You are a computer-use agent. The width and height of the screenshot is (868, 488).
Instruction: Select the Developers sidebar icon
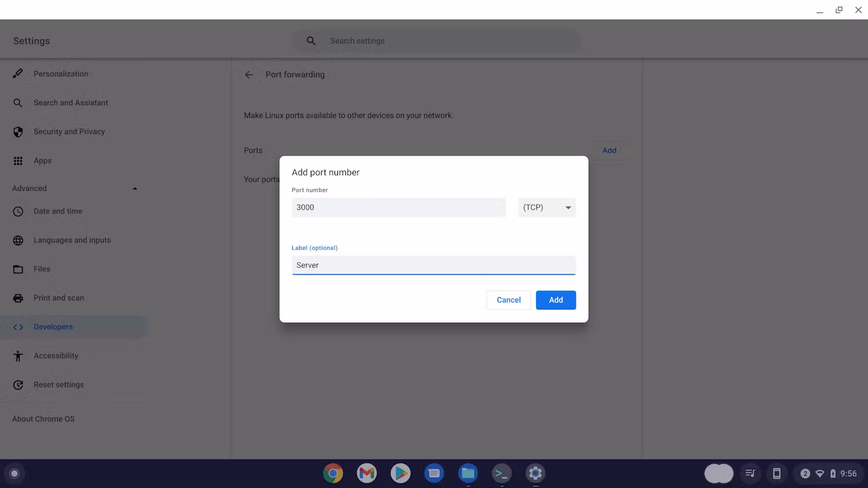18,327
